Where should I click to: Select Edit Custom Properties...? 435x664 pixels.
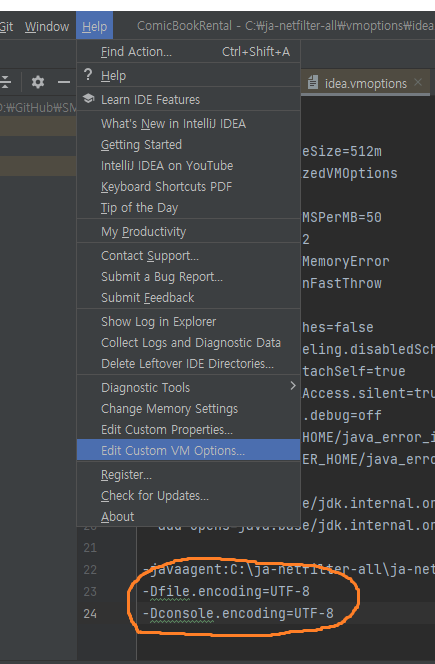click(x=188, y=430)
